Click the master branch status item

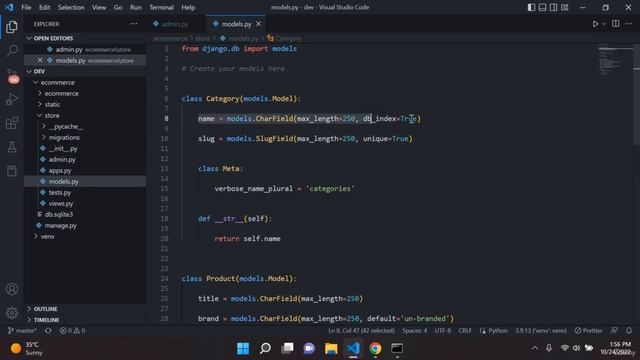[22, 331]
